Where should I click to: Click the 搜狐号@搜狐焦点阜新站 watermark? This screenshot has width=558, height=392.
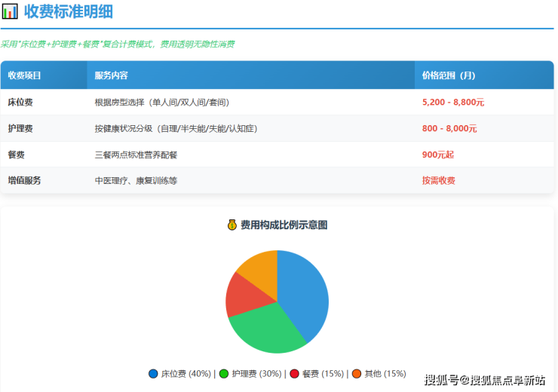(x=485, y=379)
